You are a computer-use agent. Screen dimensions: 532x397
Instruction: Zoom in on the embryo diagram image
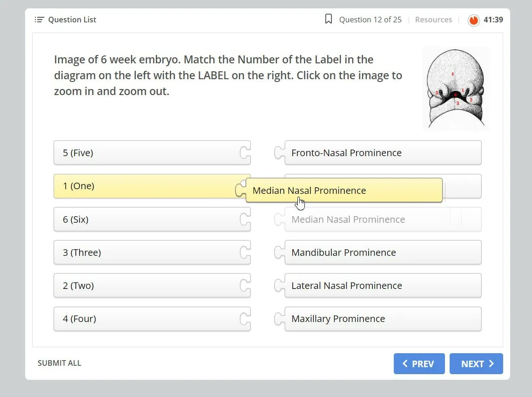pyautogui.click(x=456, y=89)
